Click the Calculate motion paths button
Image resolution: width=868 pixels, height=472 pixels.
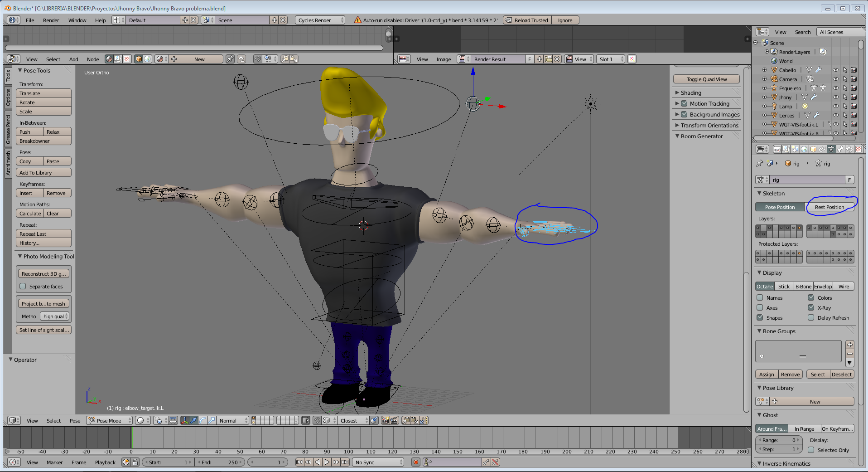[30, 213]
